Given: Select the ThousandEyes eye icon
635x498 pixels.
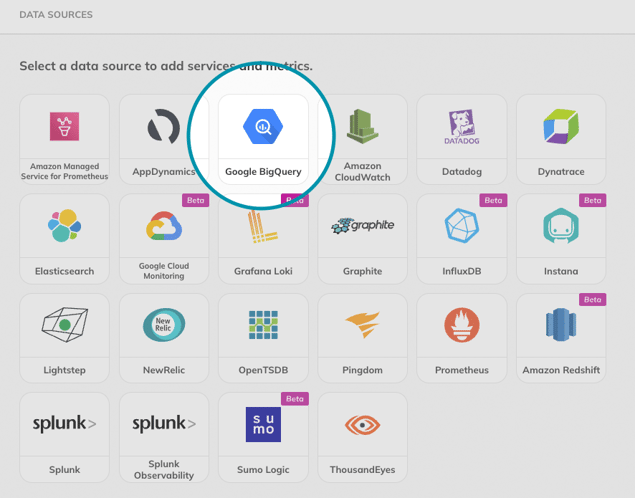Looking at the screenshot, I should pyautogui.click(x=362, y=425).
